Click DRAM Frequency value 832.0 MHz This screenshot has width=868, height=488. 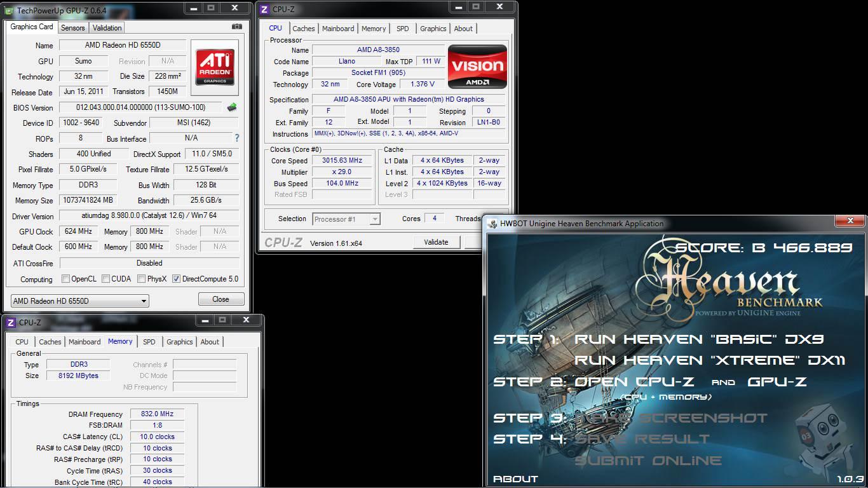pyautogui.click(x=157, y=414)
